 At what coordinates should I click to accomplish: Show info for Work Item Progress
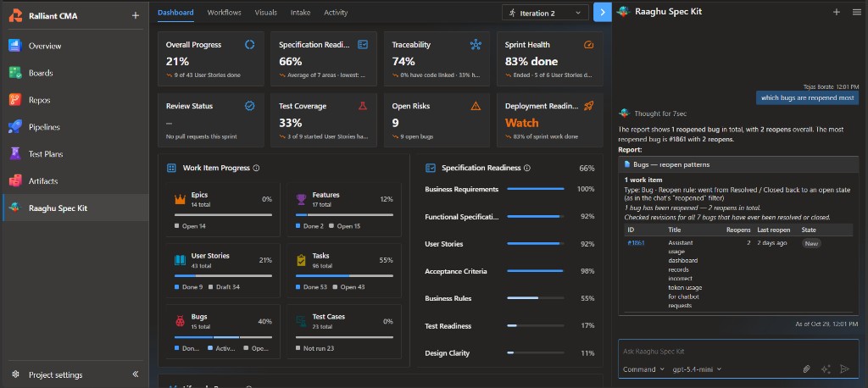256,168
